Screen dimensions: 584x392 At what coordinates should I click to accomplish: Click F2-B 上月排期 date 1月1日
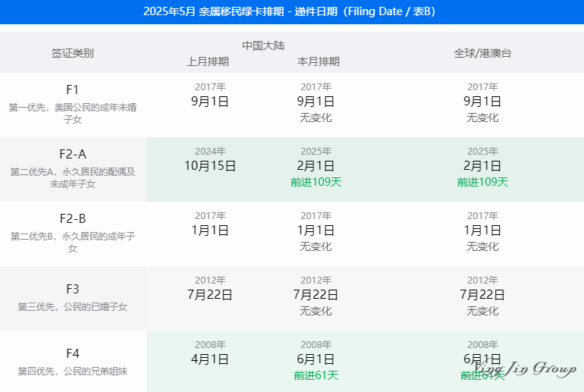pyautogui.click(x=210, y=230)
